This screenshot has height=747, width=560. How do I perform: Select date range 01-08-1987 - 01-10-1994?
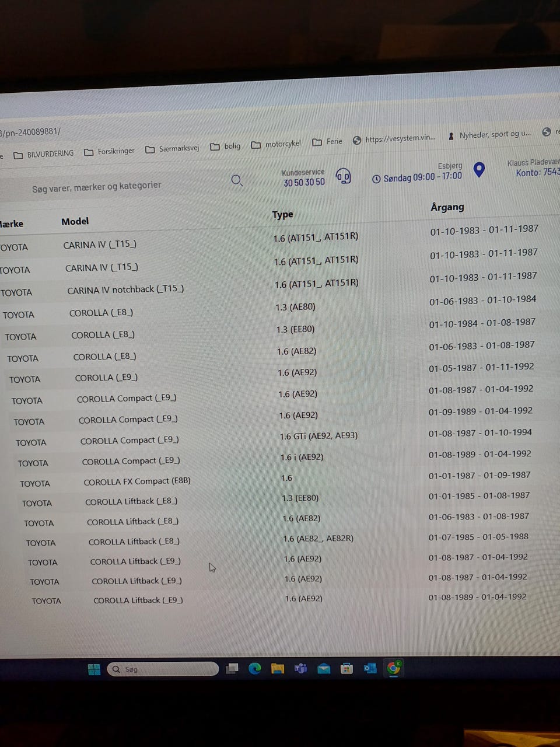coord(480,433)
